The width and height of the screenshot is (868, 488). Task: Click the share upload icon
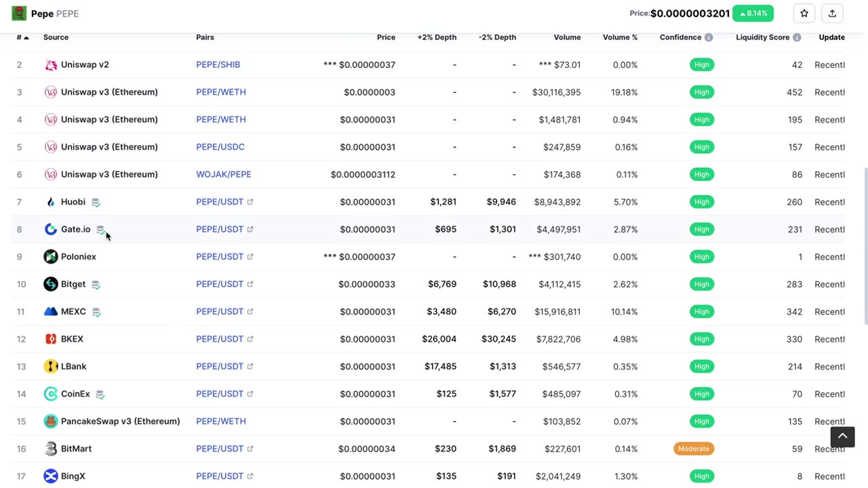tap(832, 14)
